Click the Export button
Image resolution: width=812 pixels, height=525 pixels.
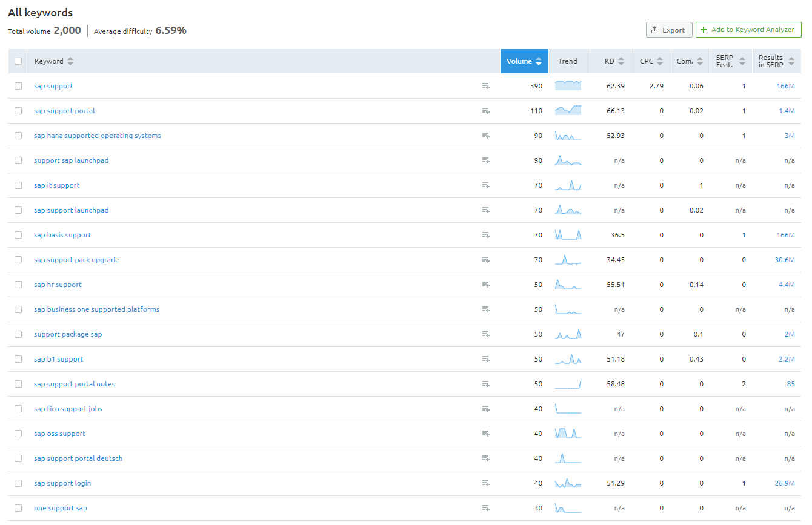coord(669,30)
